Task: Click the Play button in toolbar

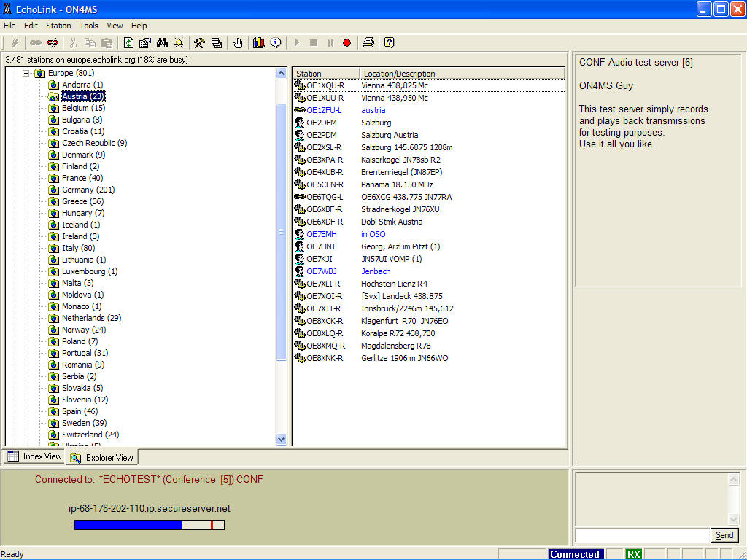Action: click(297, 43)
